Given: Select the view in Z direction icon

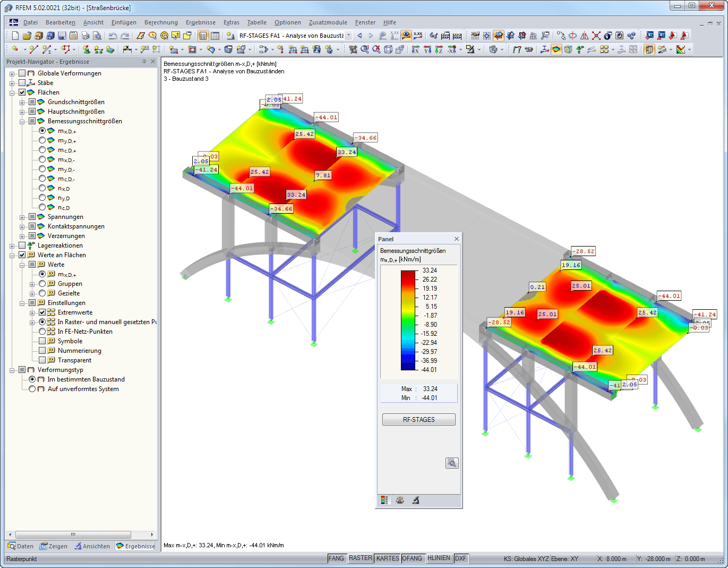Looking at the screenshot, I should (x=439, y=49).
